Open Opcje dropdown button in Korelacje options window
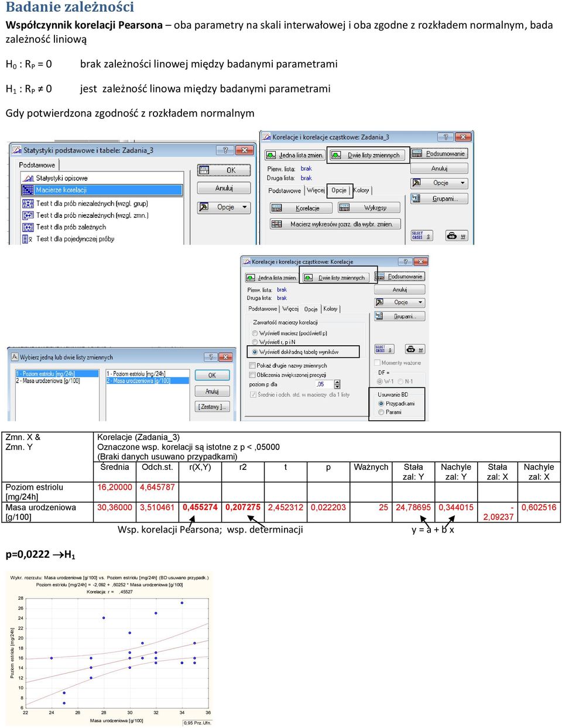Screen dimensions: 562x728 point(400,303)
